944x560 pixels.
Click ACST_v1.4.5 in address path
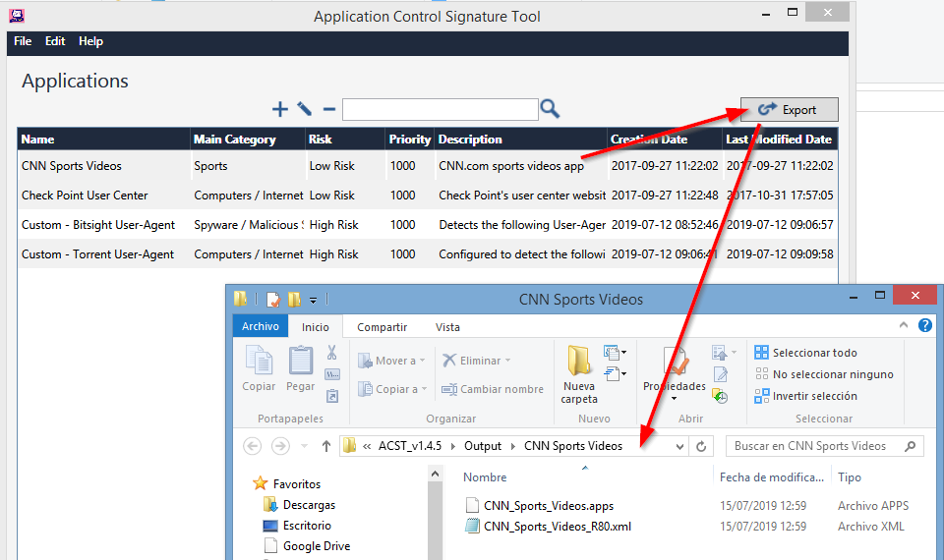[x=409, y=446]
